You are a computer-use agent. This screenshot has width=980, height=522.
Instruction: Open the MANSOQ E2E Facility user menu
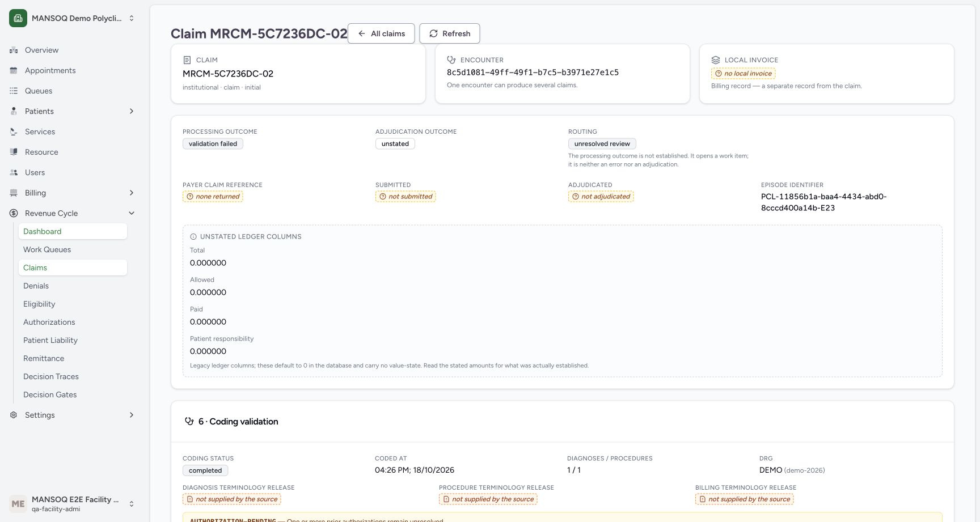pos(73,503)
